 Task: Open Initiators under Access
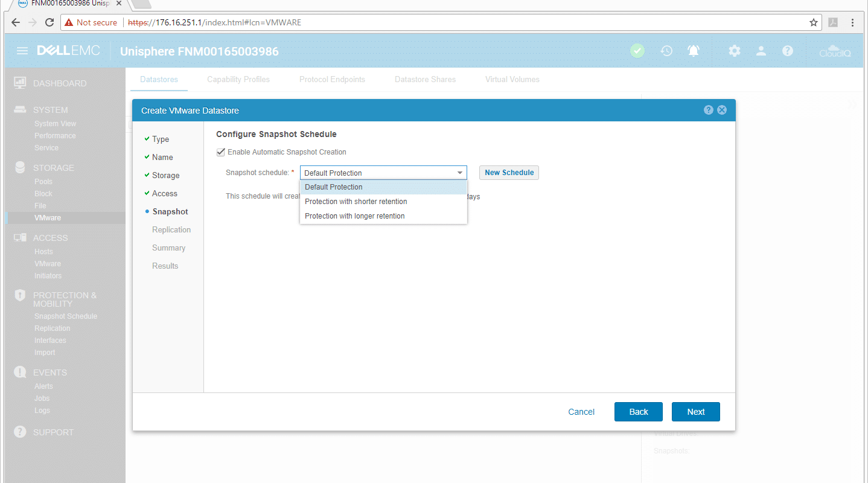[48, 276]
